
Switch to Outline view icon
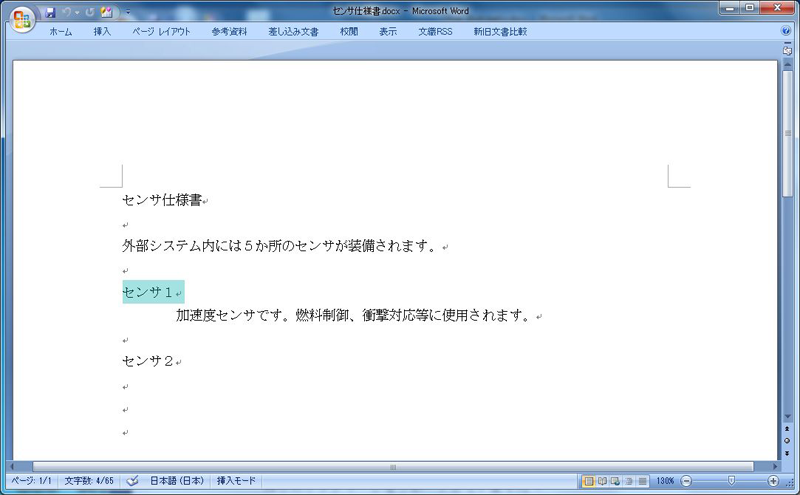[x=629, y=481]
